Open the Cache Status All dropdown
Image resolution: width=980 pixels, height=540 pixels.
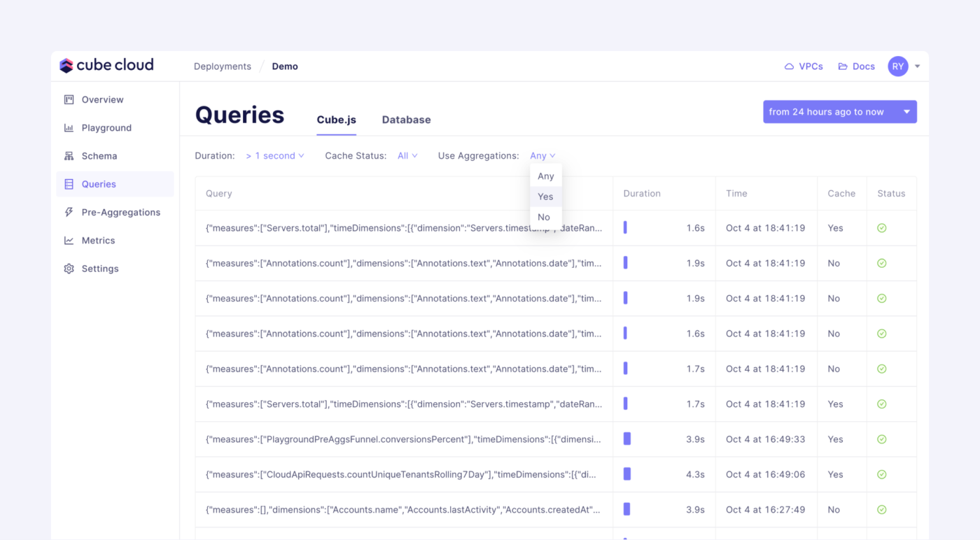pyautogui.click(x=407, y=156)
